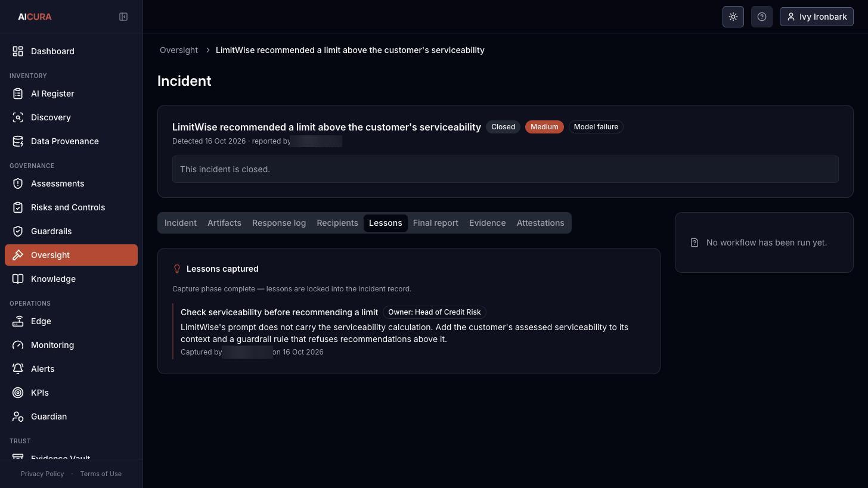Collapse the sidebar with the panel icon
Viewport: 868px width, 488px height.
(x=123, y=17)
